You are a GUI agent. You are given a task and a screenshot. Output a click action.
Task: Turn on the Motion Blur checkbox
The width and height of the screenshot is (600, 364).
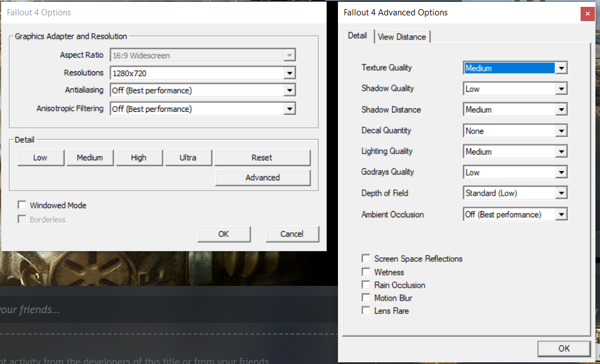tap(366, 297)
